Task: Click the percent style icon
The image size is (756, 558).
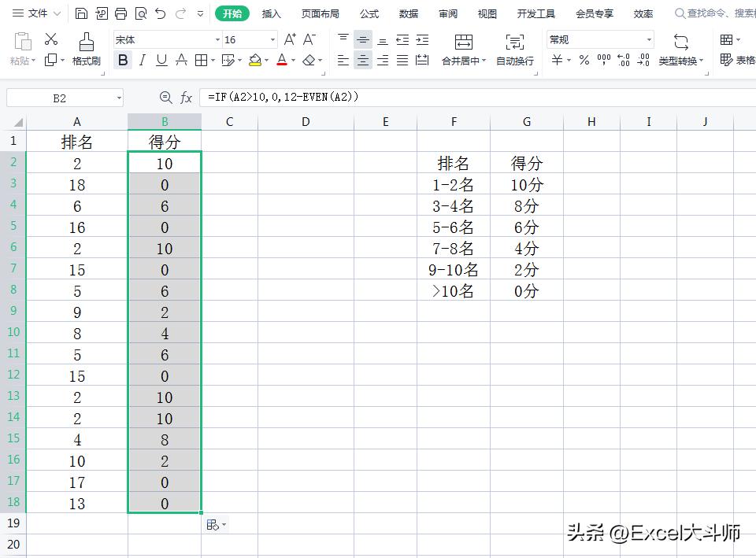Action: [584, 60]
